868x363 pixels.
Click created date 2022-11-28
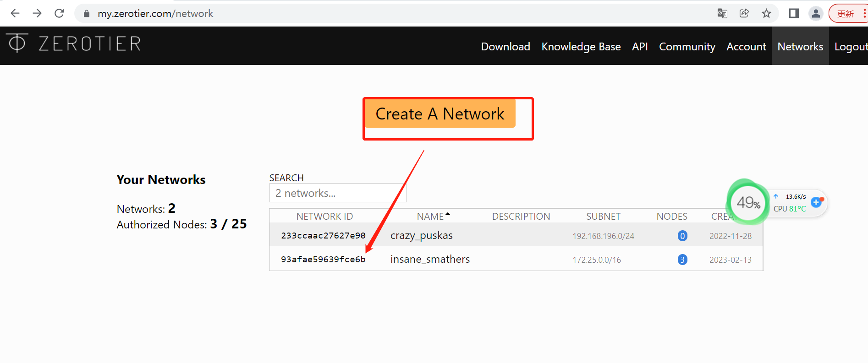click(731, 236)
